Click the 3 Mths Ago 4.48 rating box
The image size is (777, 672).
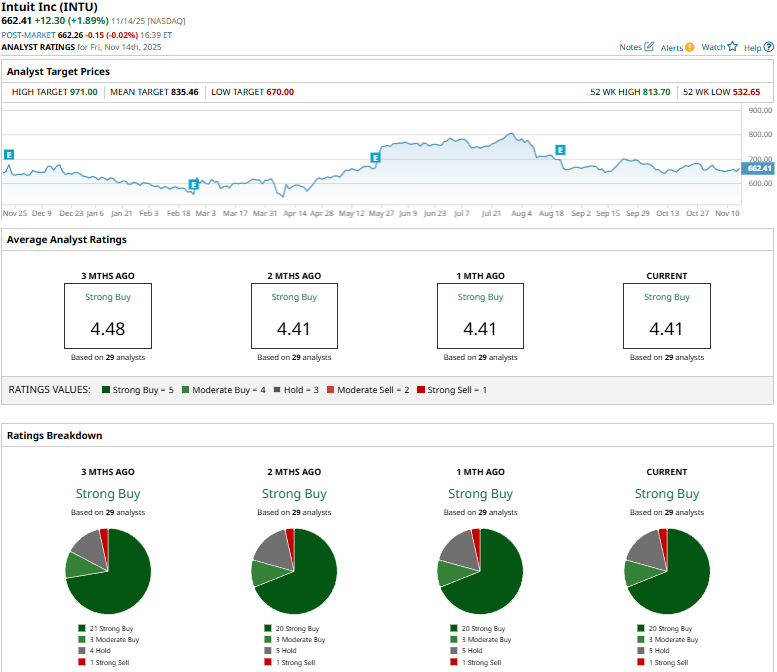pos(108,316)
